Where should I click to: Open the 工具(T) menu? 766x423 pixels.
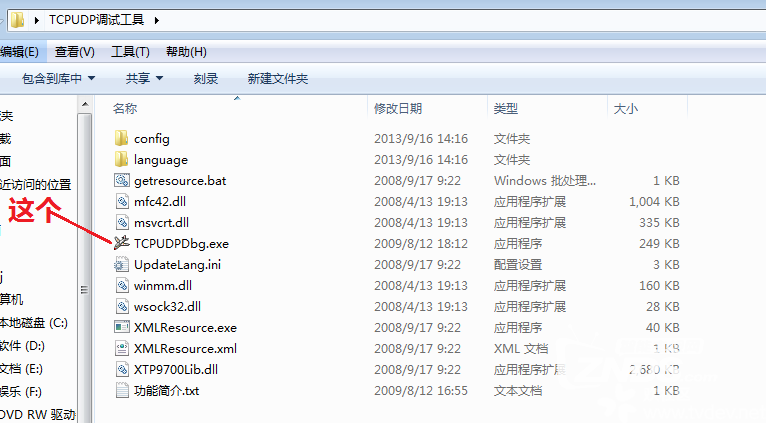point(130,51)
